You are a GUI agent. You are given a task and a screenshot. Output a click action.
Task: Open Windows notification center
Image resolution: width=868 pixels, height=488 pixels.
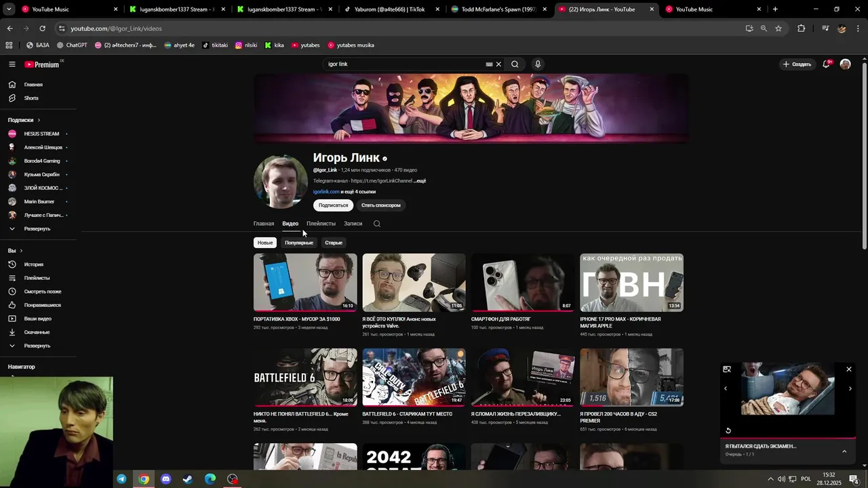[x=854, y=479]
